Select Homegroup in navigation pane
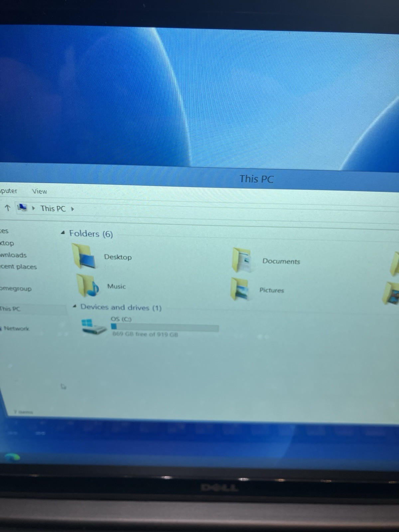399x532 pixels. (x=16, y=288)
